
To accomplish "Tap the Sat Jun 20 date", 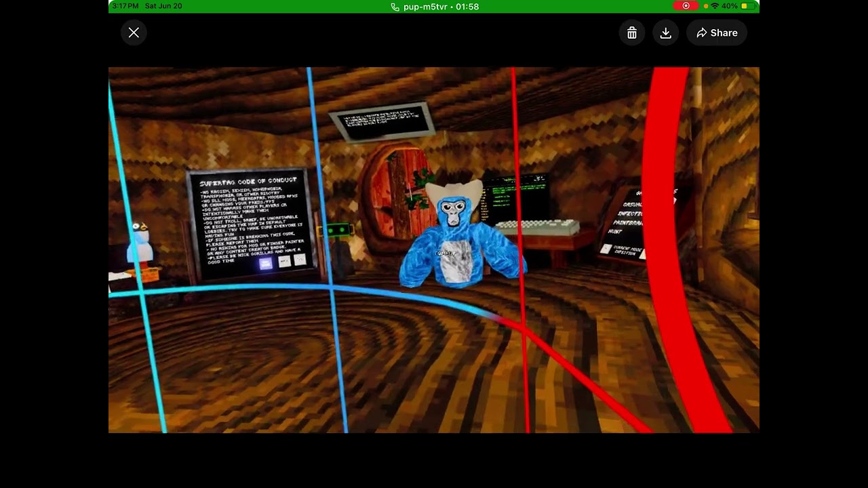I will [x=163, y=6].
